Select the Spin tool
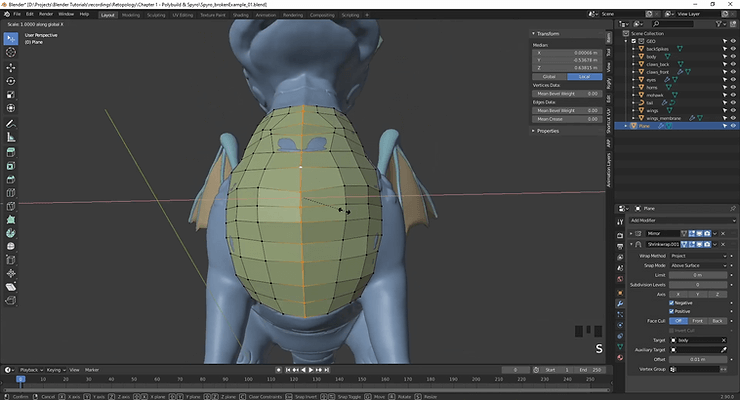This screenshot has height=400, width=740. (x=11, y=233)
